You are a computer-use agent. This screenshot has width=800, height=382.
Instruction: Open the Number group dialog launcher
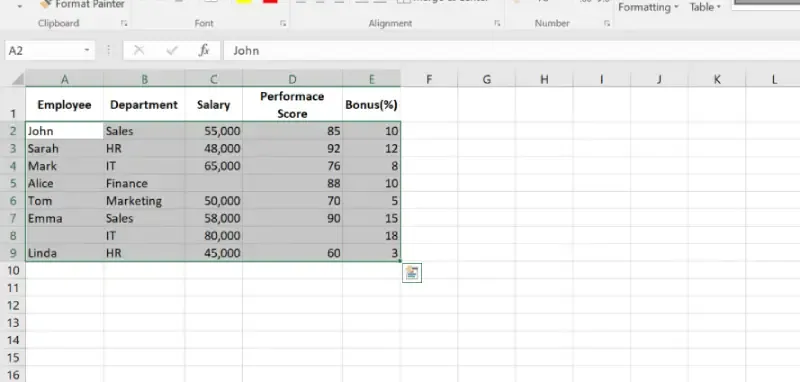coord(607,23)
